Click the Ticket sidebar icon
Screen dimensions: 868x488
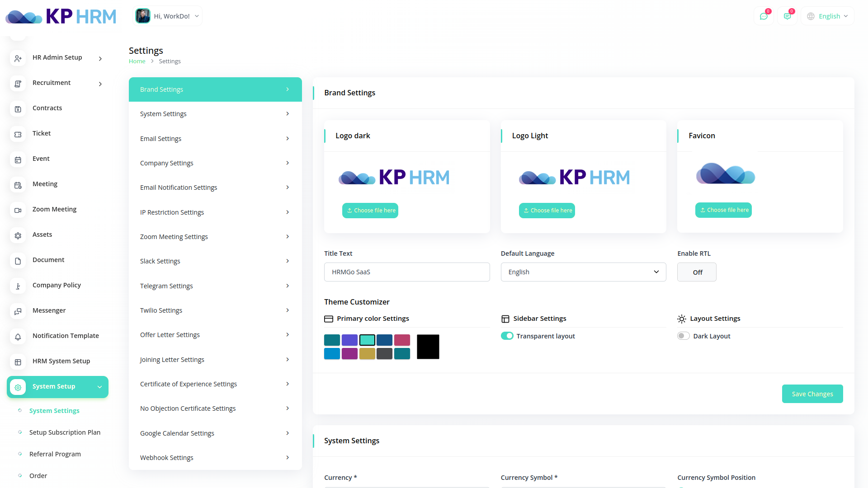tap(18, 134)
